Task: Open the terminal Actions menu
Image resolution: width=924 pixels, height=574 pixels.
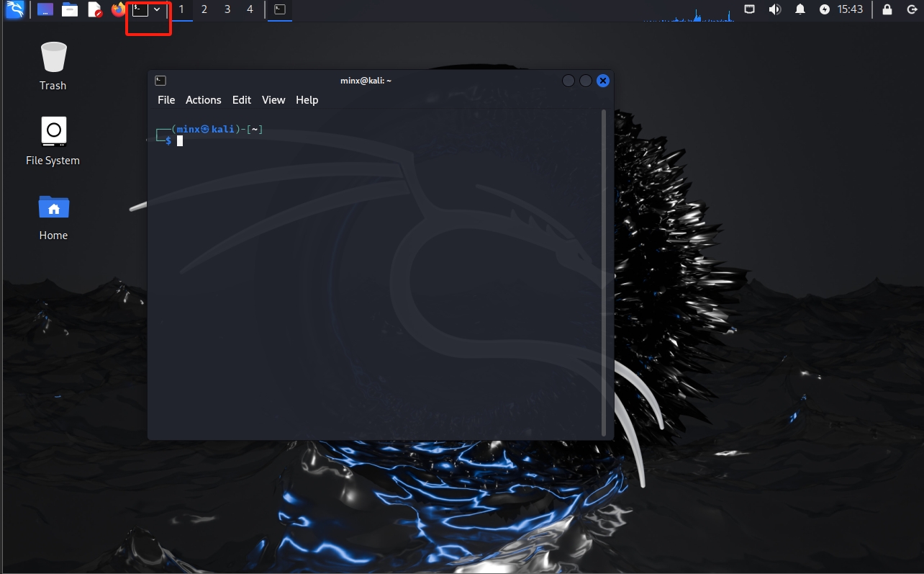Action: click(203, 100)
